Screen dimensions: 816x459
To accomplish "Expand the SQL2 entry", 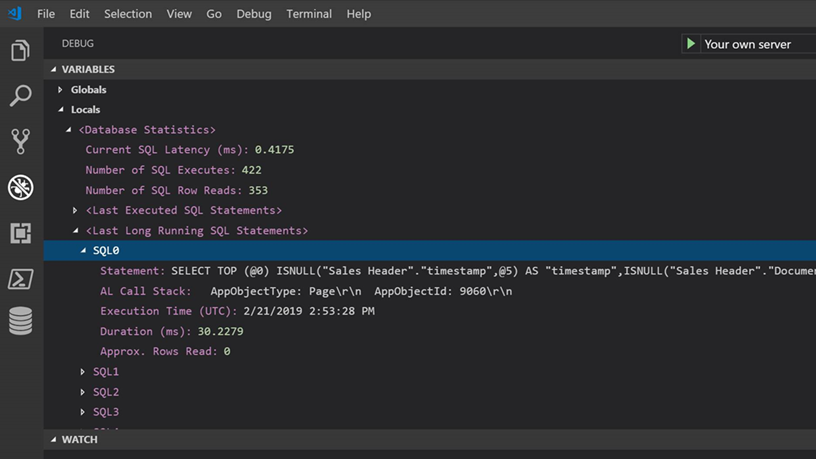I will [83, 392].
